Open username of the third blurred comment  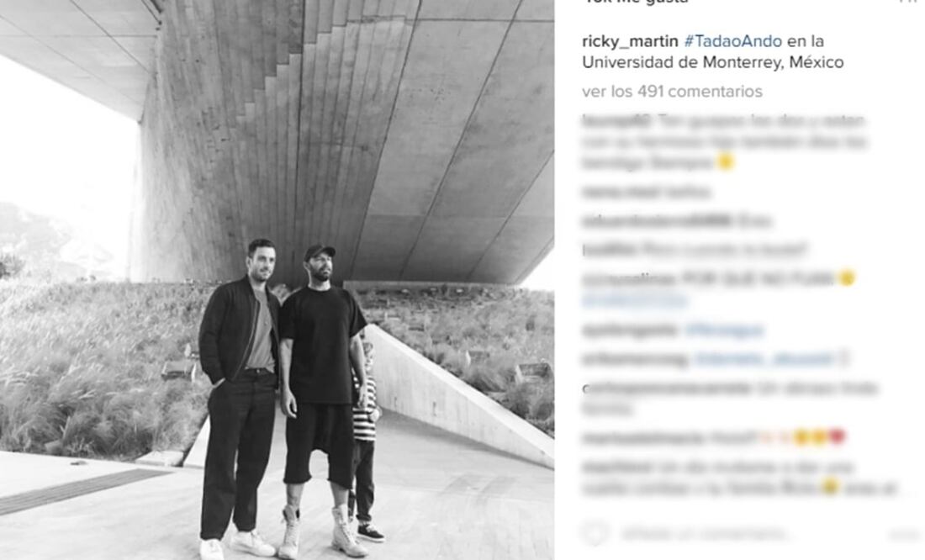[658, 220]
